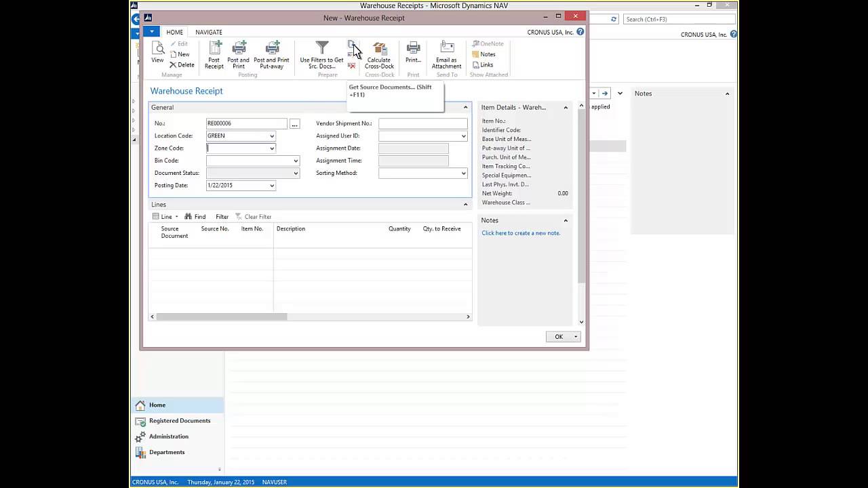Open Departments in navigation pane
Image resolution: width=868 pixels, height=488 pixels.
point(178,452)
